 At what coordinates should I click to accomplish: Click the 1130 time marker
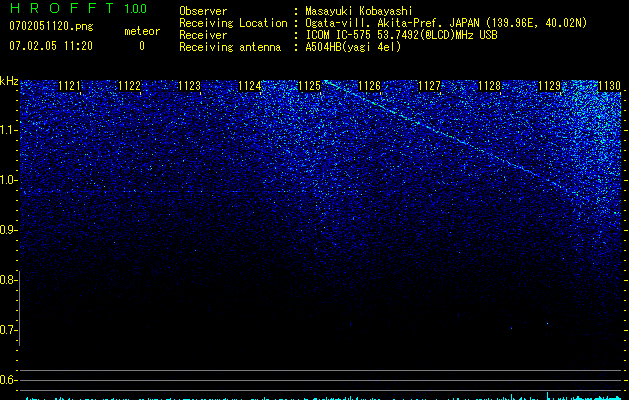coord(609,86)
